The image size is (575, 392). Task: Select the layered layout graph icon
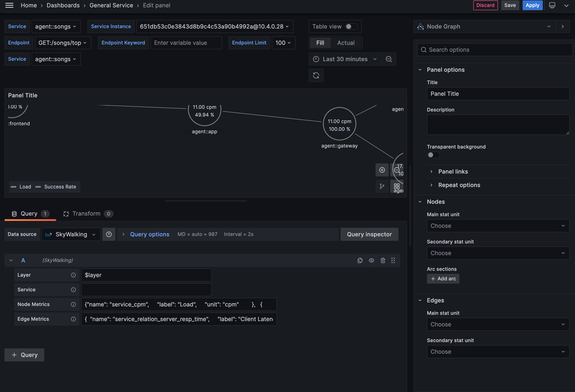[382, 186]
